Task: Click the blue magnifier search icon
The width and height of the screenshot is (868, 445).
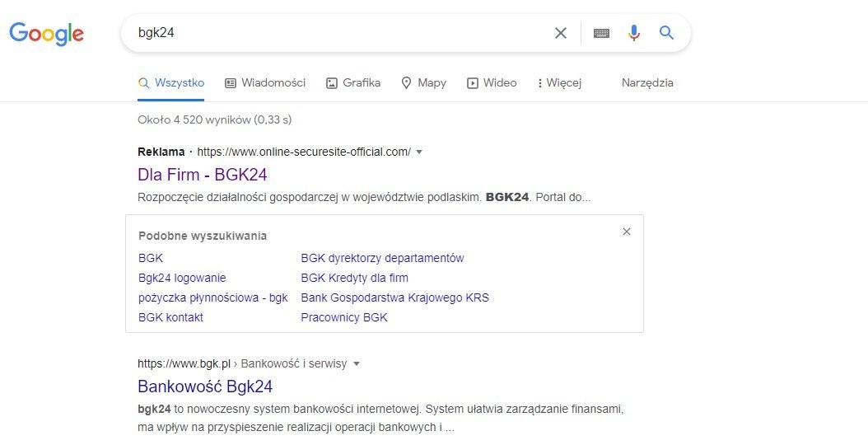Action: point(667,33)
